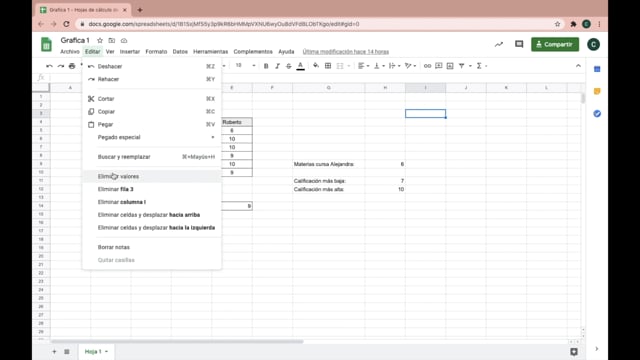Viewport: 640px width, 360px height.
Task: Open the fill color bucket tool
Action: 316,66
